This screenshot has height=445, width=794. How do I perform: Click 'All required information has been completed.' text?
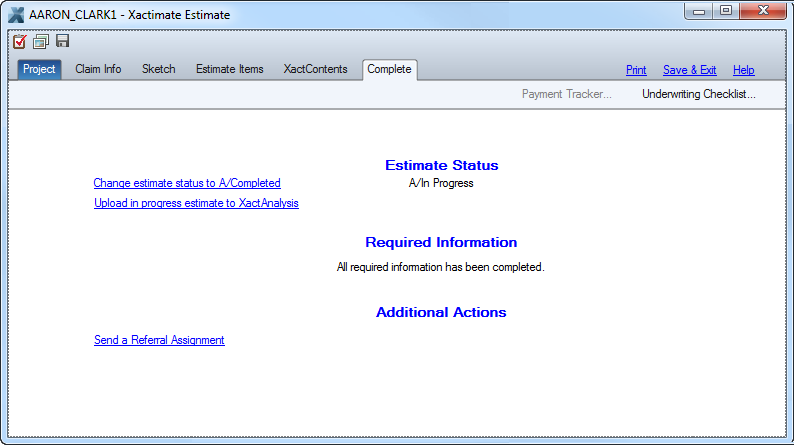[x=441, y=267]
